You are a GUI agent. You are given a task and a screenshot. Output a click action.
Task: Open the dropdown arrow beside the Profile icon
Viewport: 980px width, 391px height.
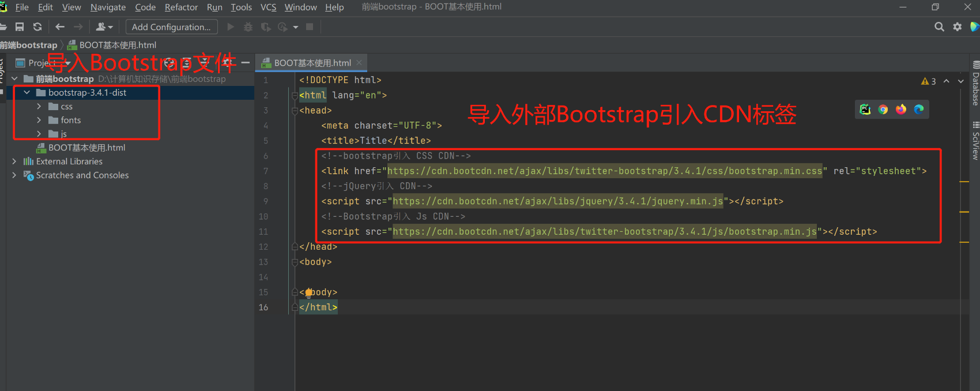pos(296,27)
